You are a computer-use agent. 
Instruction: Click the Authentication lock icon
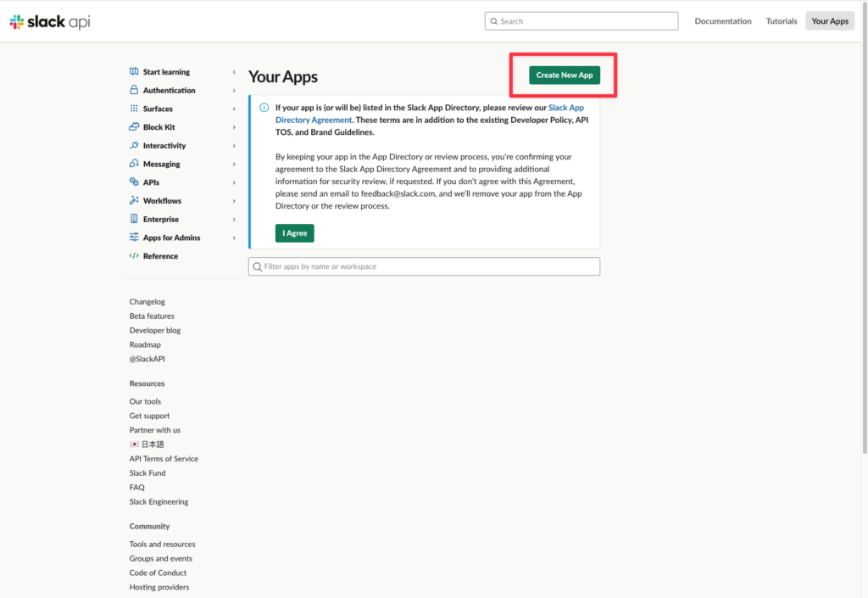(134, 90)
